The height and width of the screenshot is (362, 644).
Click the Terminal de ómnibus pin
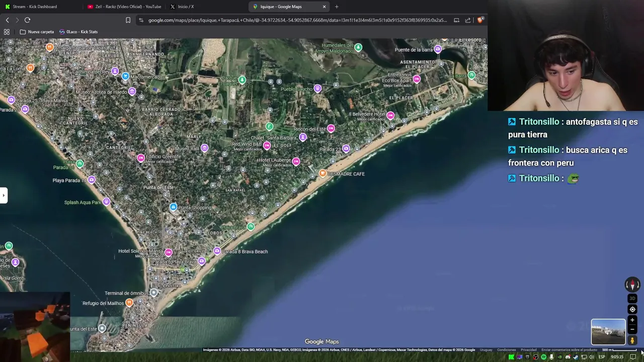pyautogui.click(x=154, y=292)
